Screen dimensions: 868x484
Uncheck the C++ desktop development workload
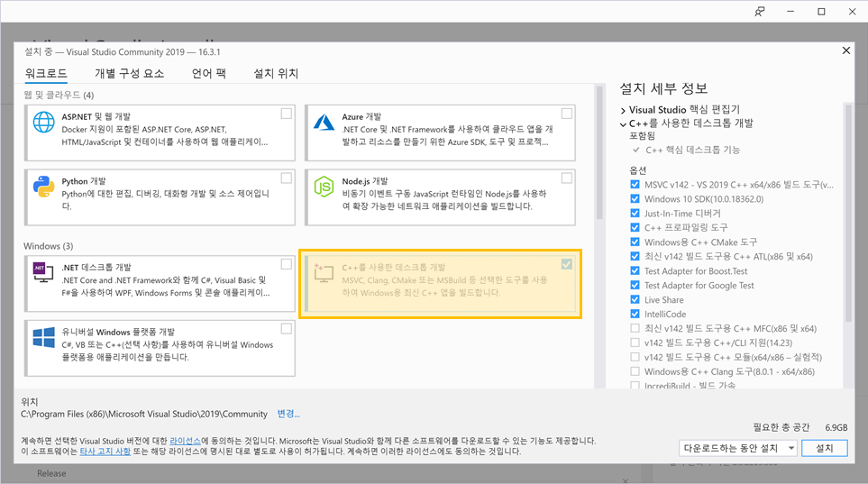566,264
